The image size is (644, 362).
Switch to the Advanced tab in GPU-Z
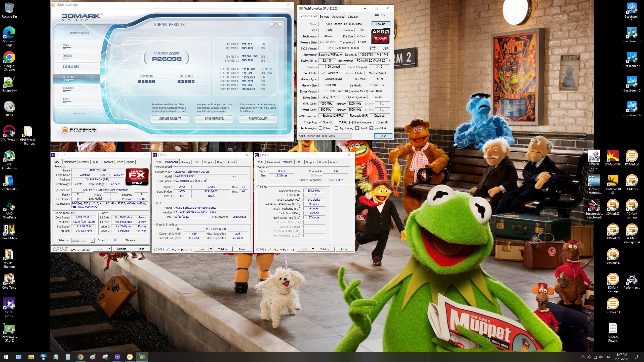338,17
